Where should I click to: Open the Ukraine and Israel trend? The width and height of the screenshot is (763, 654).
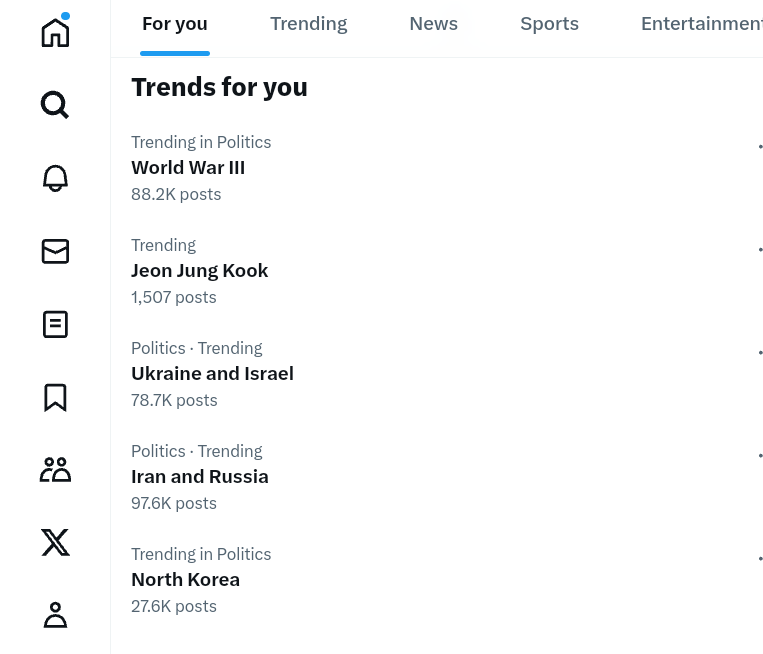pyautogui.click(x=212, y=374)
